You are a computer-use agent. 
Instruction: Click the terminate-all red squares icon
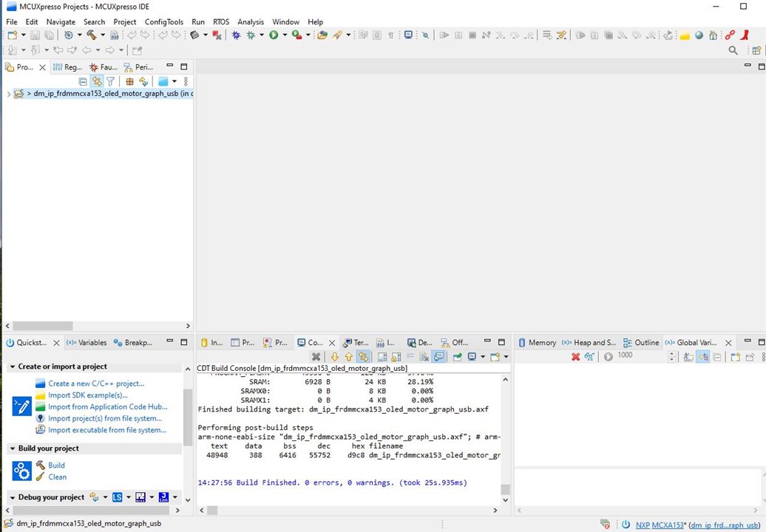click(x=217, y=35)
